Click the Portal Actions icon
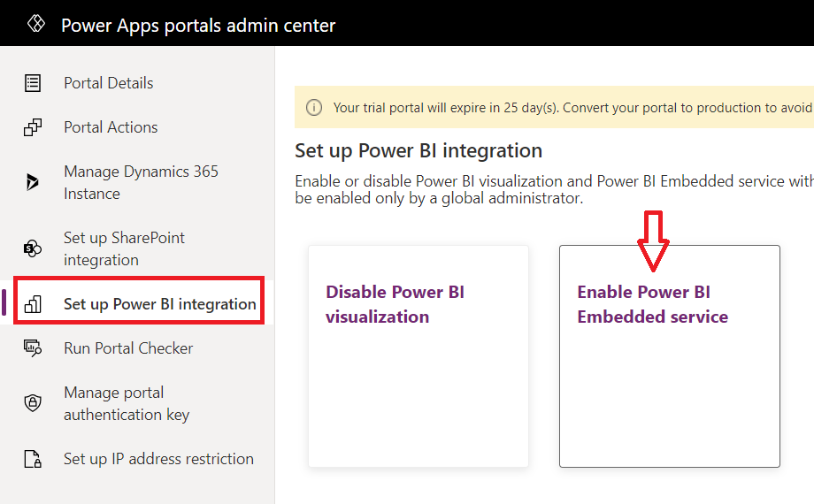 33,127
